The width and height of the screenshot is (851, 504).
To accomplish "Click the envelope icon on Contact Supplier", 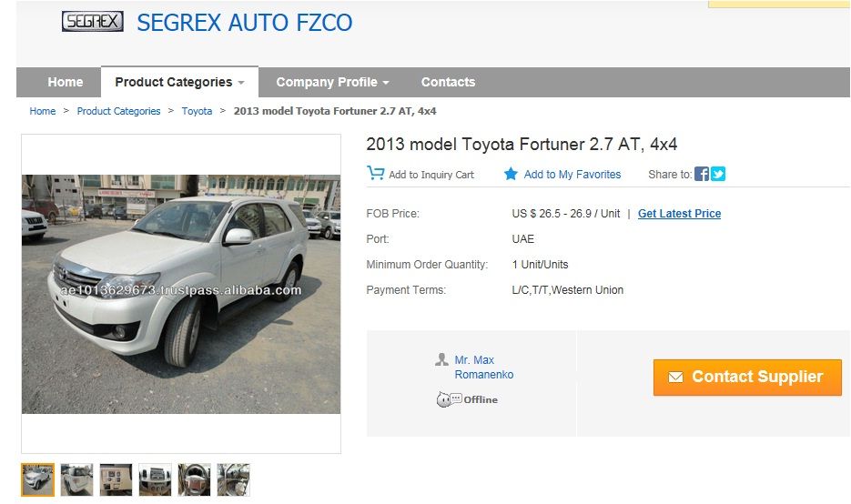I will tap(675, 378).
